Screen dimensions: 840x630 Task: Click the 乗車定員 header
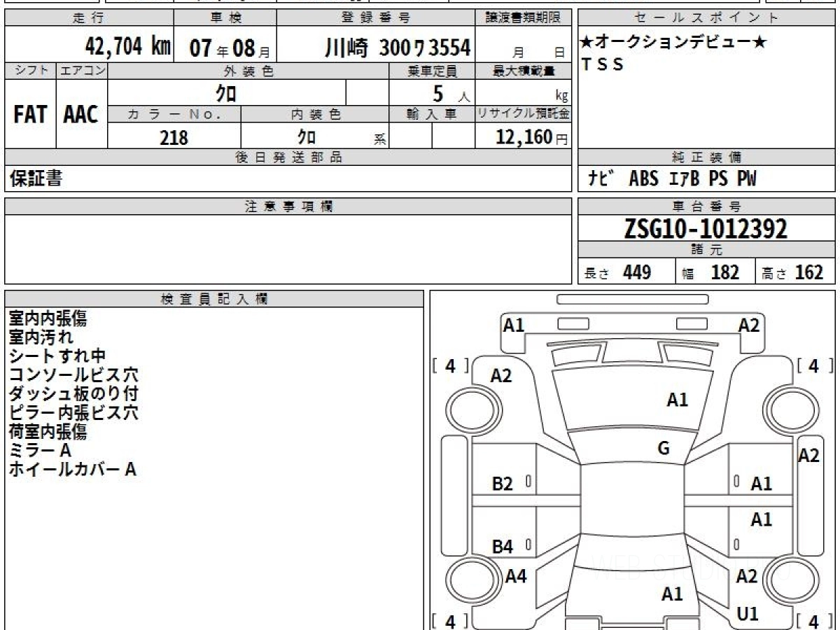pyautogui.click(x=432, y=71)
